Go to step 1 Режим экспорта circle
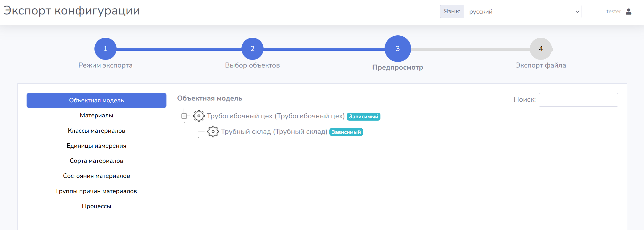 click(x=105, y=49)
